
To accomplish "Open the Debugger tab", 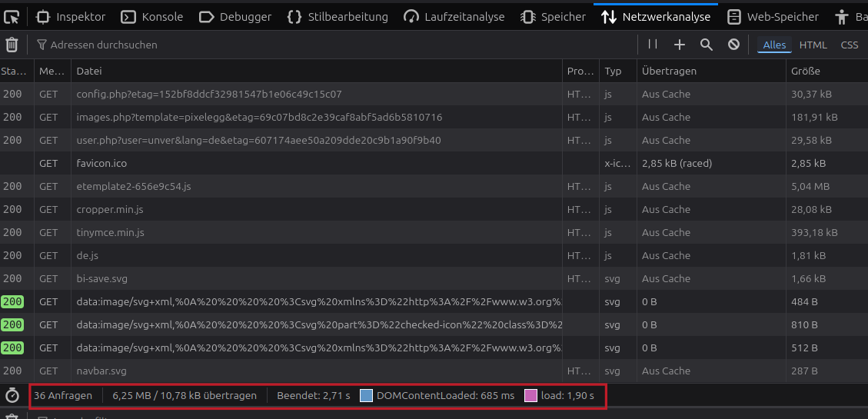I will coord(235,16).
